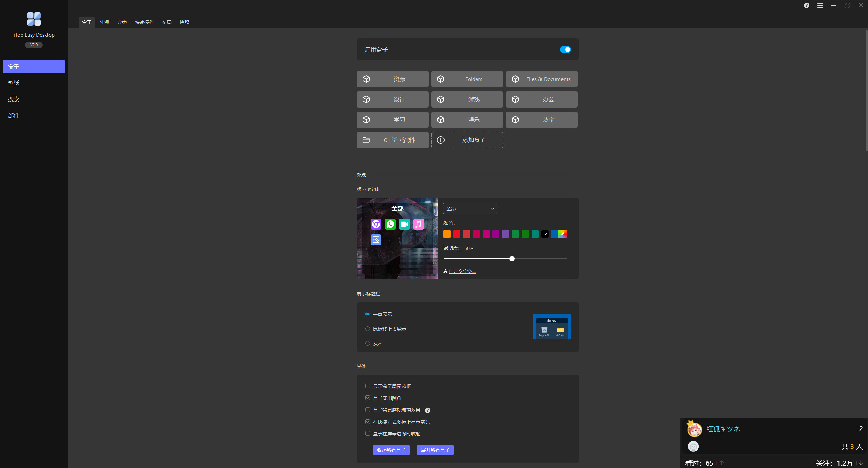Click the iTop Easy Desktop logo
The image size is (868, 468).
pyautogui.click(x=34, y=19)
